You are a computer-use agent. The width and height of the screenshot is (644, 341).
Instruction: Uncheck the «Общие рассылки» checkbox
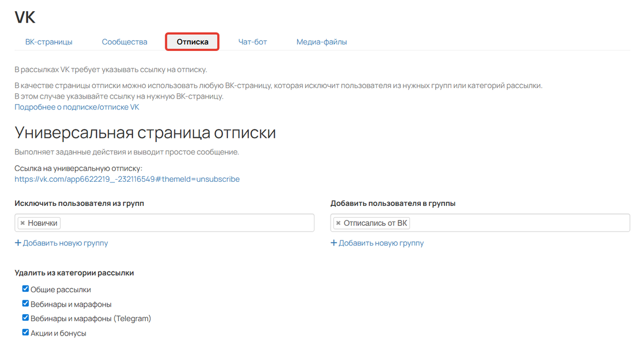point(25,288)
